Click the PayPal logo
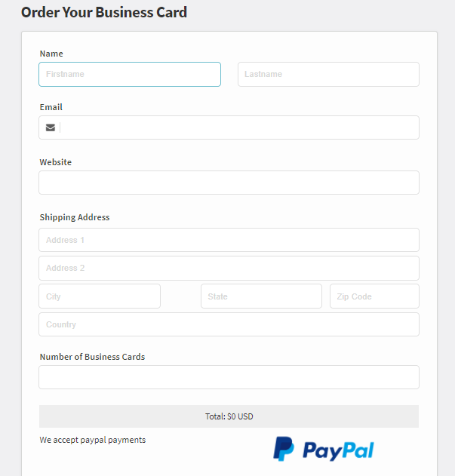Image resolution: width=455 pixels, height=476 pixels. coord(324,449)
